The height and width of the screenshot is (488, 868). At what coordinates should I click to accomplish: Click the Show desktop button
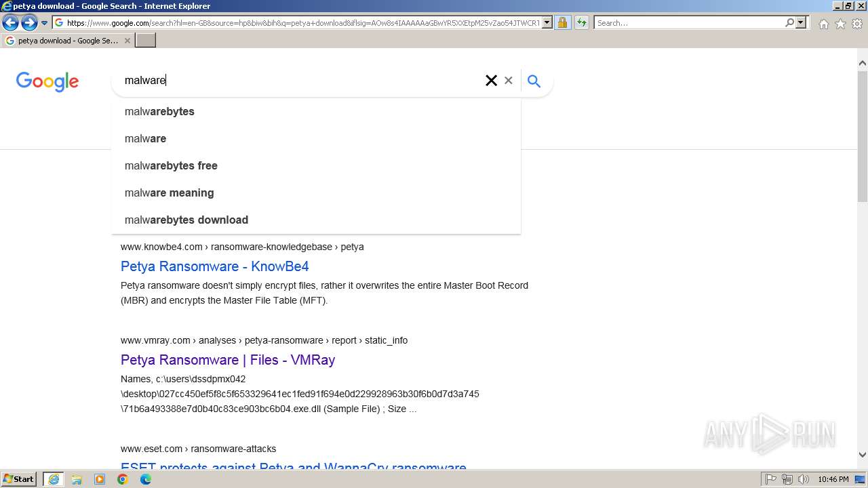click(x=861, y=479)
